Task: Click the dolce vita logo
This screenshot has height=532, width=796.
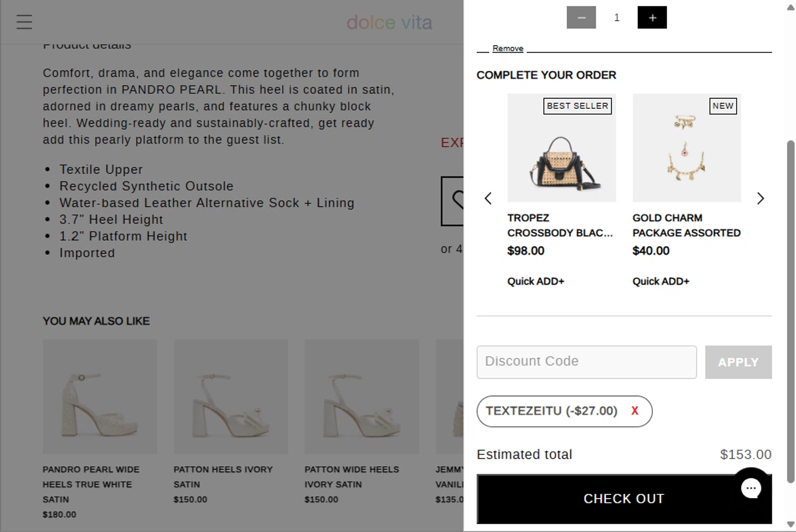Action: [x=390, y=22]
